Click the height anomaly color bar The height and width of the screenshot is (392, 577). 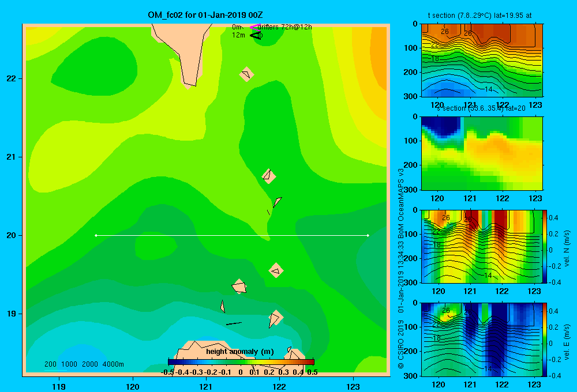pyautogui.click(x=241, y=362)
